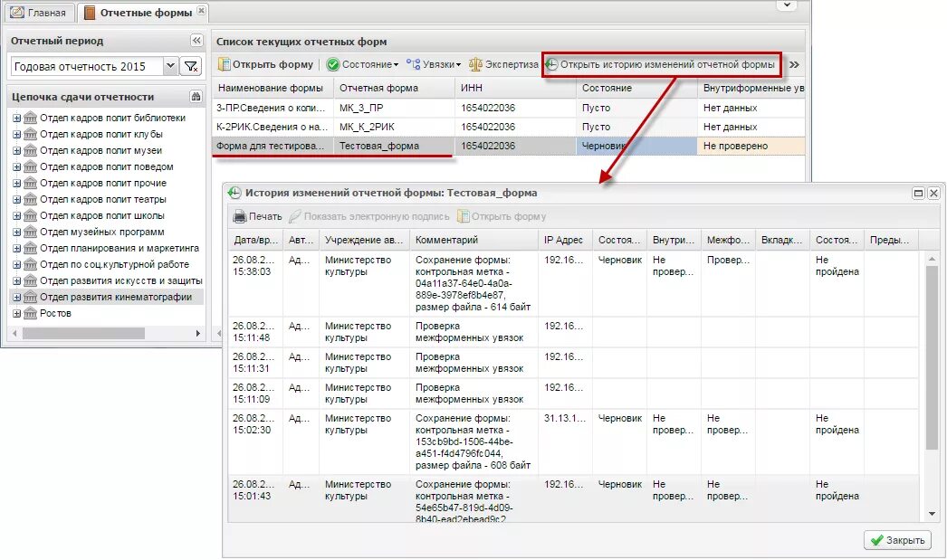Image resolution: width=947 pixels, height=560 pixels.
Task: Select Отдел развития кинематографии tree item
Action: click(x=116, y=297)
